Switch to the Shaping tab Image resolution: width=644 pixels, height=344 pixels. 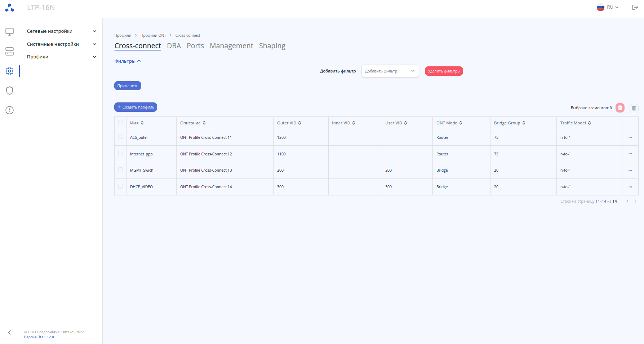point(272,46)
